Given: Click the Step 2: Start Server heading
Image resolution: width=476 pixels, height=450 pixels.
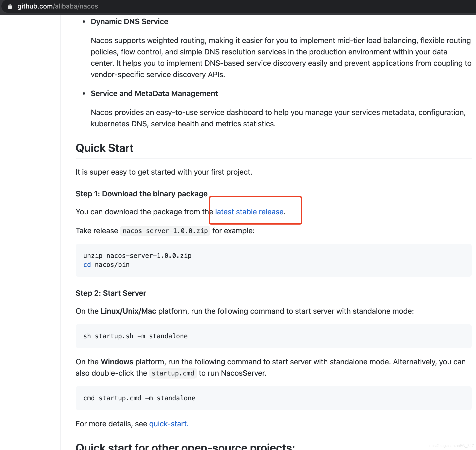Looking at the screenshot, I should click(x=111, y=293).
